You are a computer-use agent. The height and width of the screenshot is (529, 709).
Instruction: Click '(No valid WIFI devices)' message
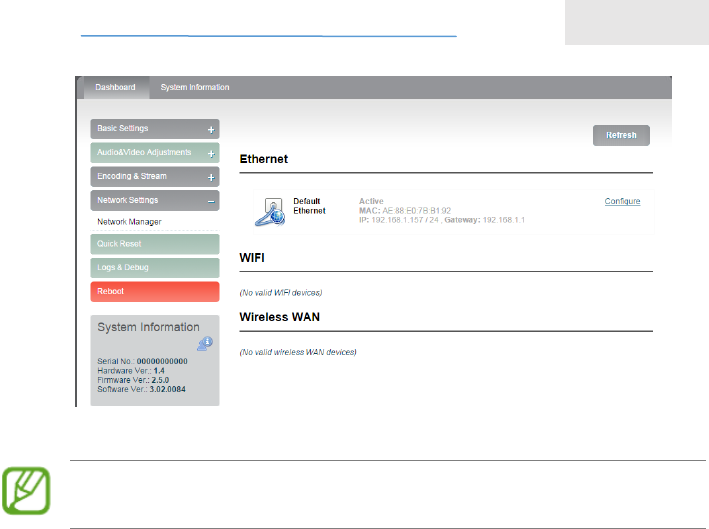pos(281,293)
